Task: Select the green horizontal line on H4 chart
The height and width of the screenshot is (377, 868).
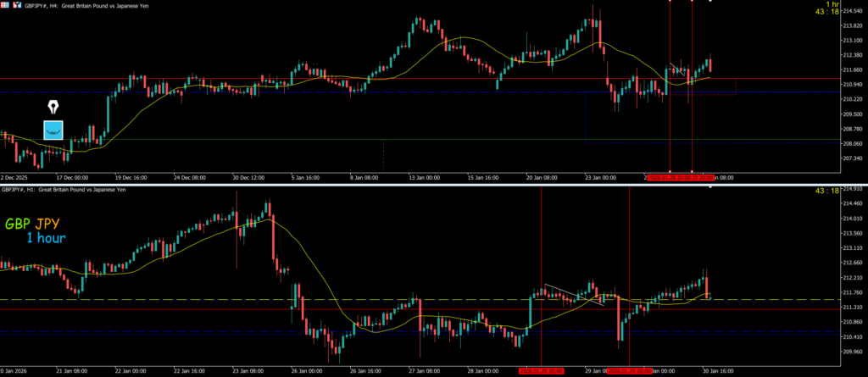Action: [254, 139]
